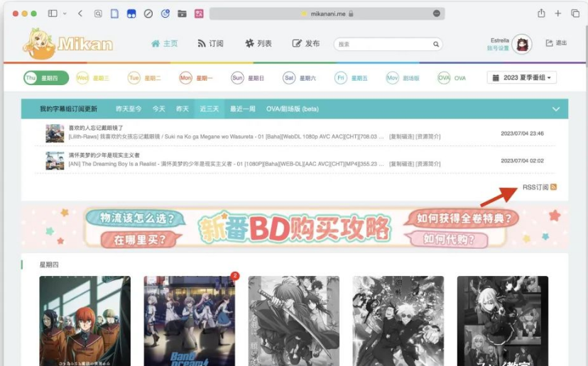Open the 喜欢的人忘记戴眼镜了 title
This screenshot has width=588, height=366.
pyautogui.click(x=96, y=128)
